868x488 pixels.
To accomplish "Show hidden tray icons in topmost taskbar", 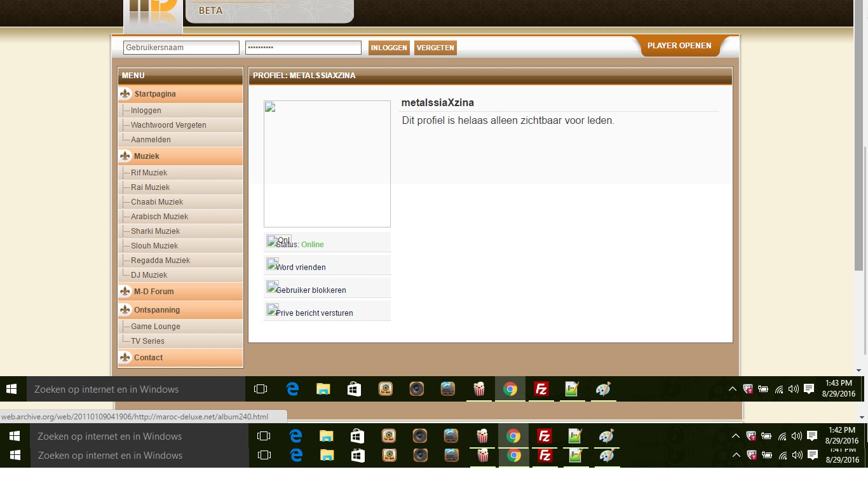I will click(732, 390).
